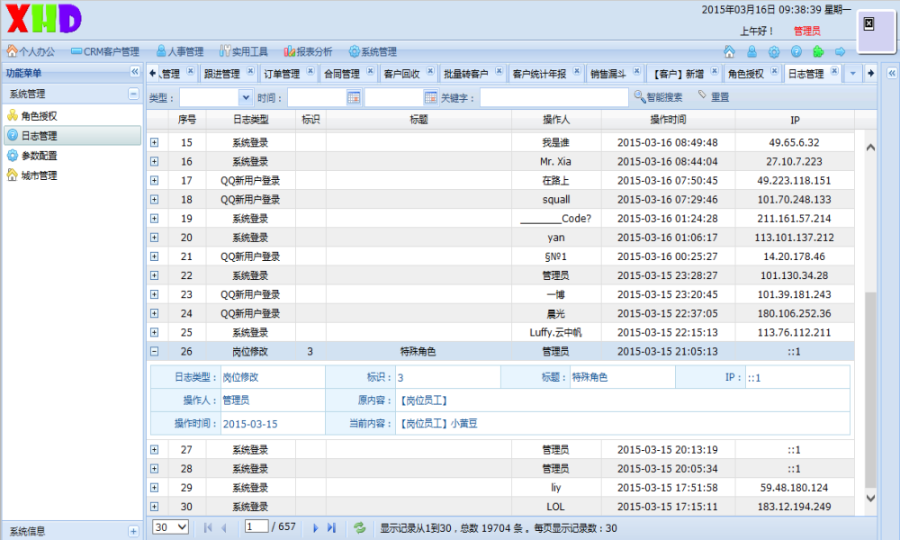Collapse the 功能菜单 sidebar panel
The width and height of the screenshot is (900, 540).
134,72
